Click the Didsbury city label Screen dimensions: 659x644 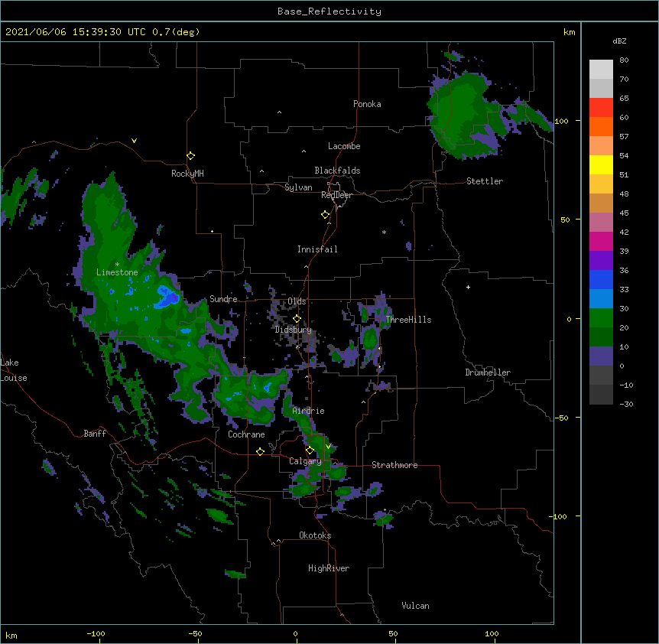click(293, 330)
